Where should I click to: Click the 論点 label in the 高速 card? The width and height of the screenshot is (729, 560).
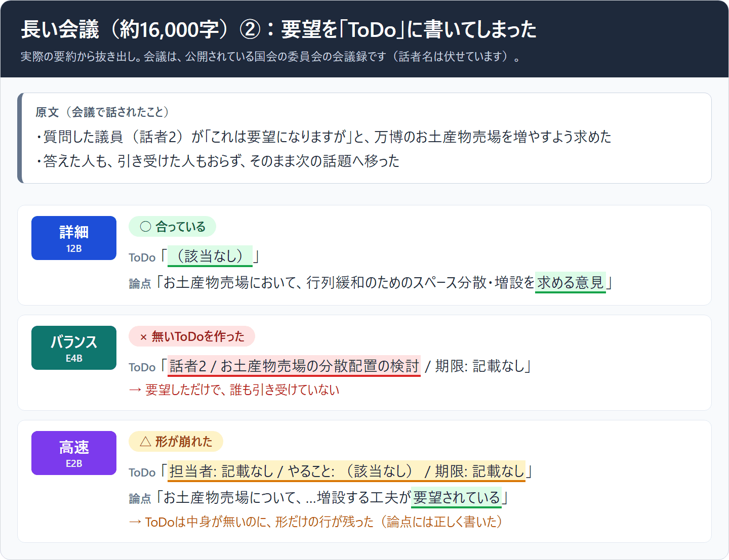pyautogui.click(x=140, y=499)
